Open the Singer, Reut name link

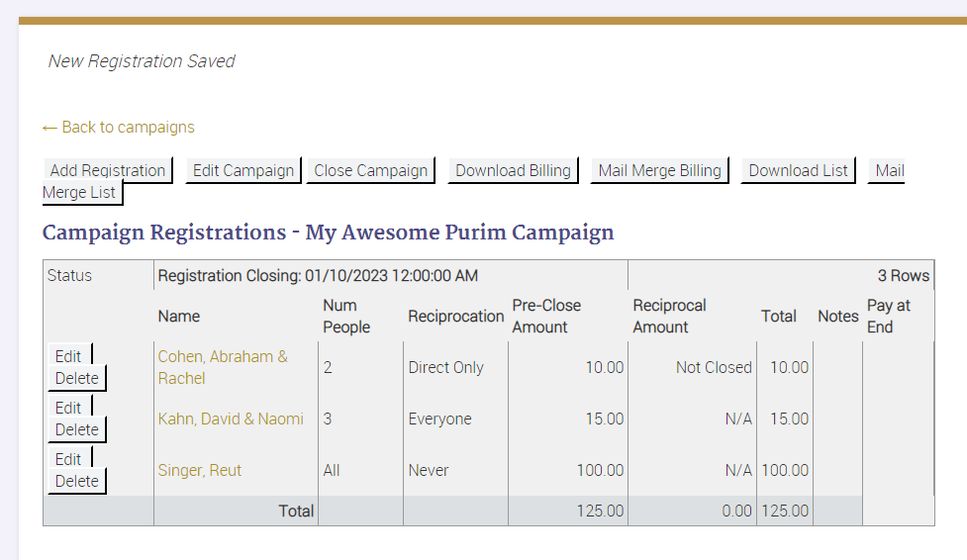[200, 470]
